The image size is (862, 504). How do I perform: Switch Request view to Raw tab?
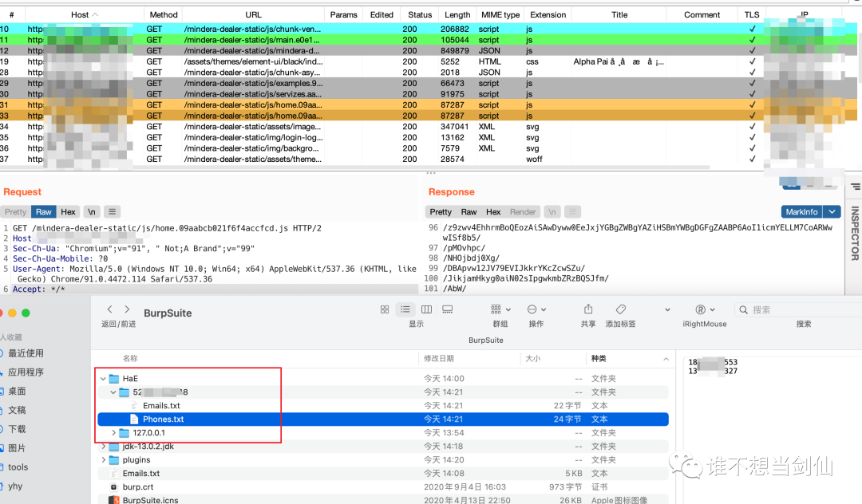tap(43, 212)
